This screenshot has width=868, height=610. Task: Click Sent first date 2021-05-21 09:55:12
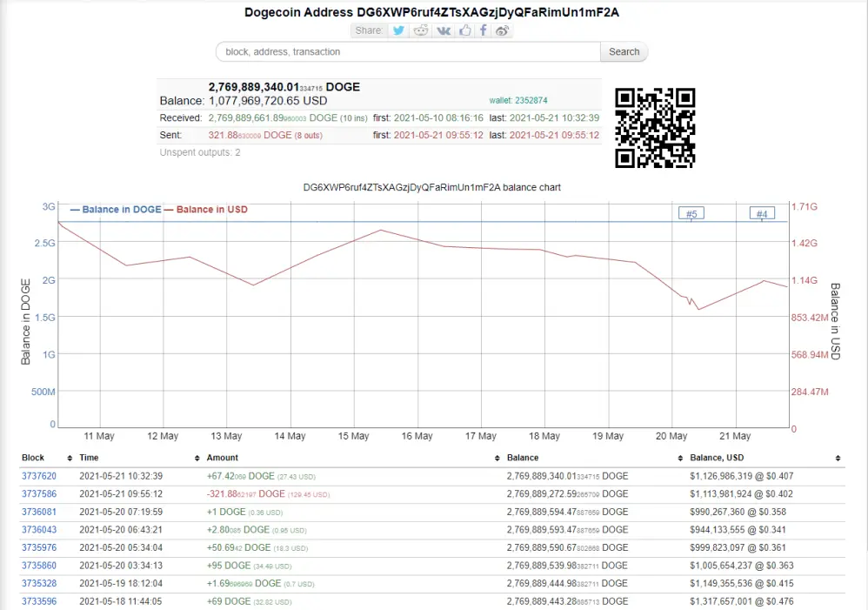[438, 135]
